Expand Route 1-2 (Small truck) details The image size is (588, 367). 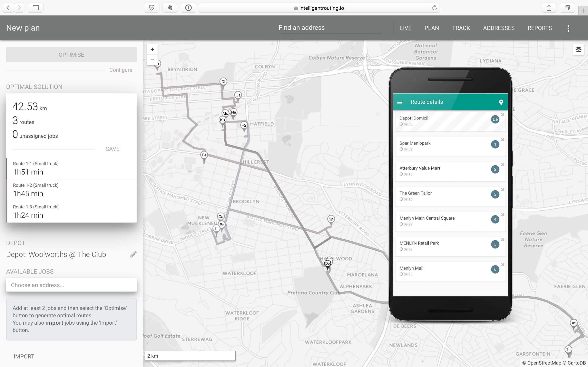point(71,190)
